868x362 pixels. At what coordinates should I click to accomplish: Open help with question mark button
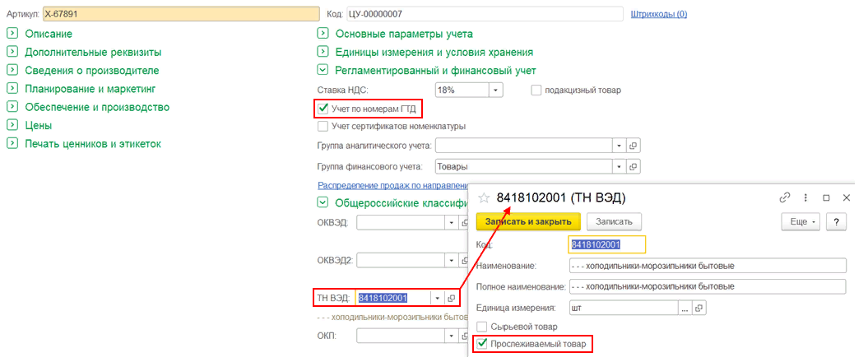(x=836, y=221)
